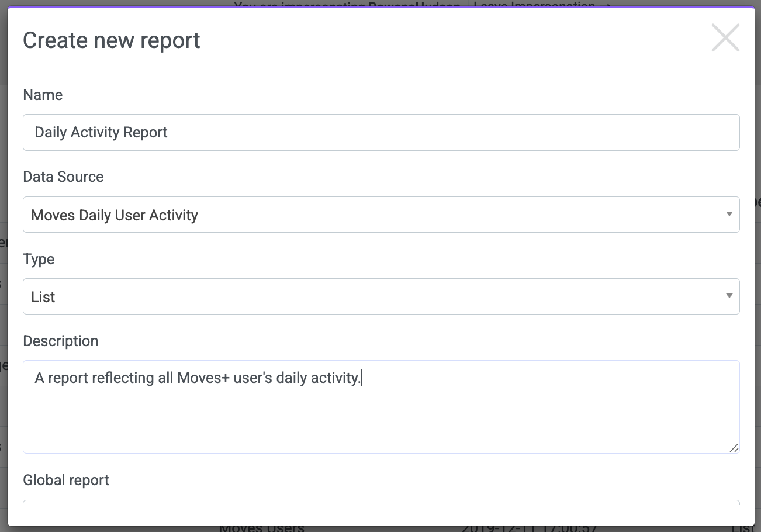Open the Global report field

pyautogui.click(x=380, y=502)
